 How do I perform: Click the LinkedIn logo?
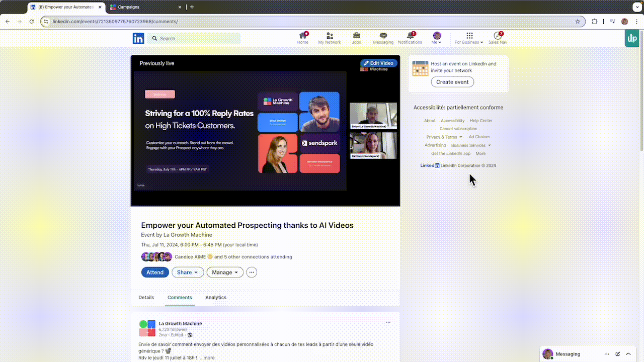138,38
